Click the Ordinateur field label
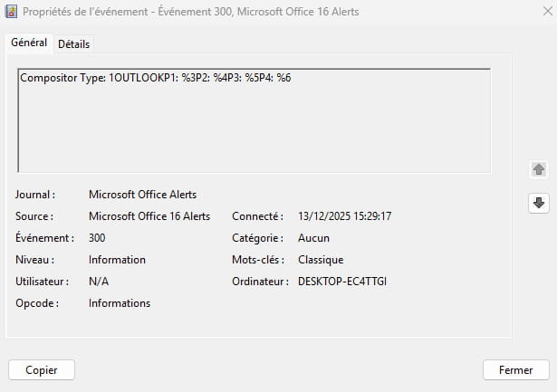This screenshot has width=557, height=392. click(x=259, y=282)
